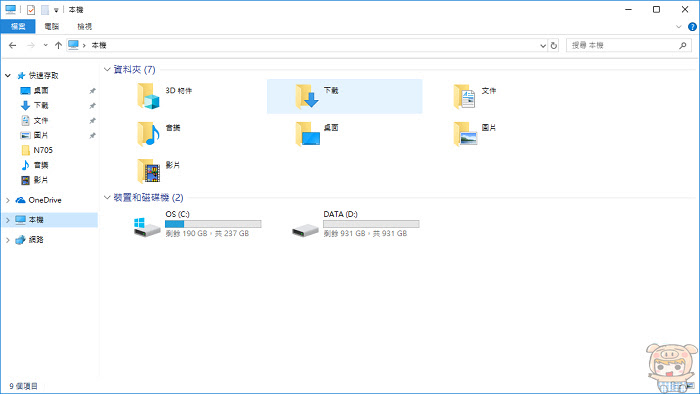The height and width of the screenshot is (394, 700).
Task: Open address bar history dropdown
Action: [543, 46]
